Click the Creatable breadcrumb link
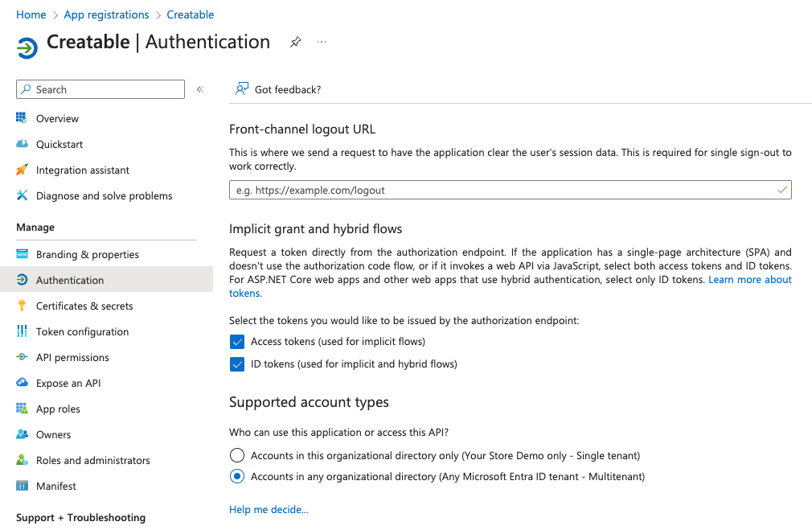 tap(190, 14)
